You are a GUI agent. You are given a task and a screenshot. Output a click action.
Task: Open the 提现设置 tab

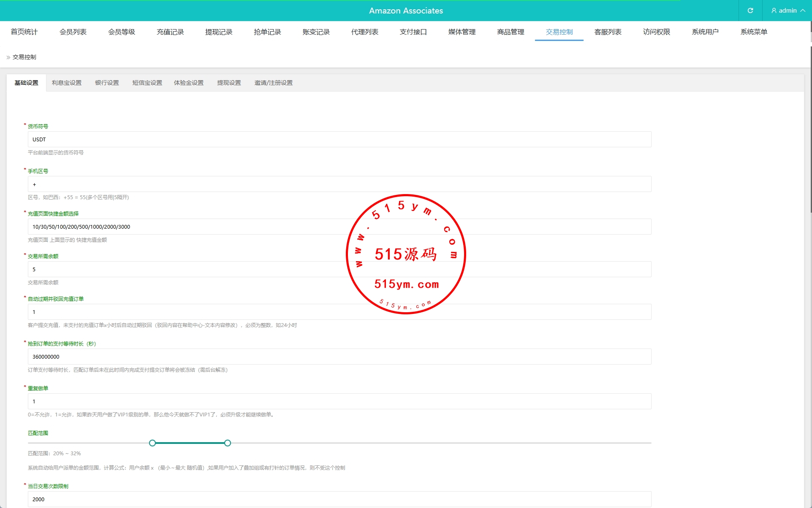pos(229,83)
